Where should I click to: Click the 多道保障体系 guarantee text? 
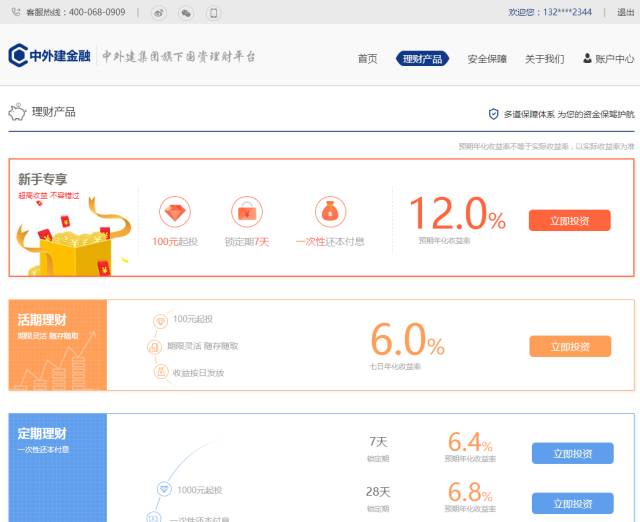569,114
